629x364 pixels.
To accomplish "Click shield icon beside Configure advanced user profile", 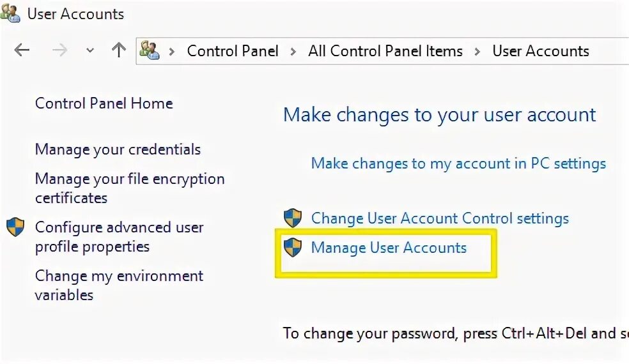I will point(15,227).
